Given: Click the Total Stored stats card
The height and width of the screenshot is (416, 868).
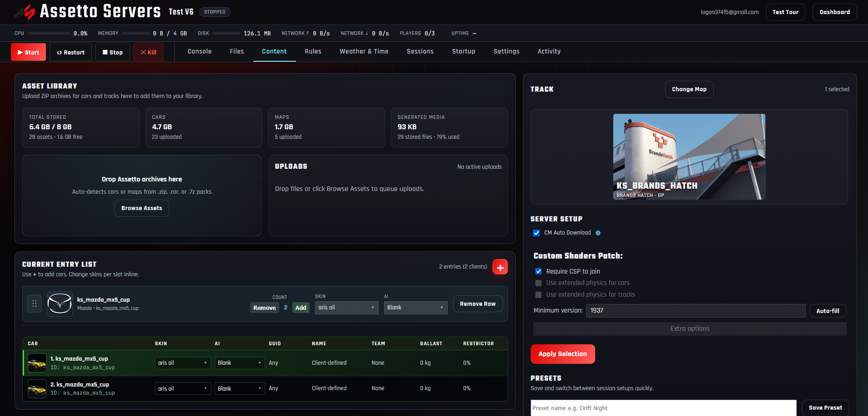Looking at the screenshot, I should pos(81,127).
